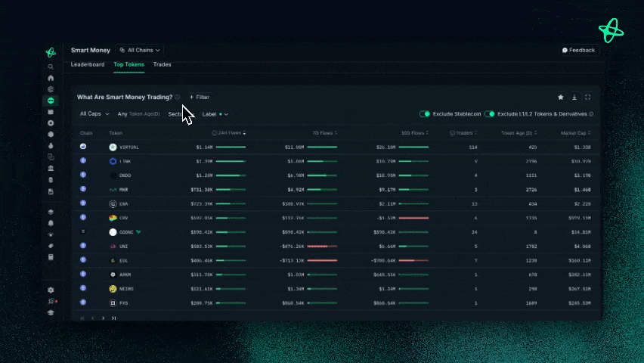The width and height of the screenshot is (644, 363).
Task: Switch to the Leaderboard tab
Action: (88, 64)
